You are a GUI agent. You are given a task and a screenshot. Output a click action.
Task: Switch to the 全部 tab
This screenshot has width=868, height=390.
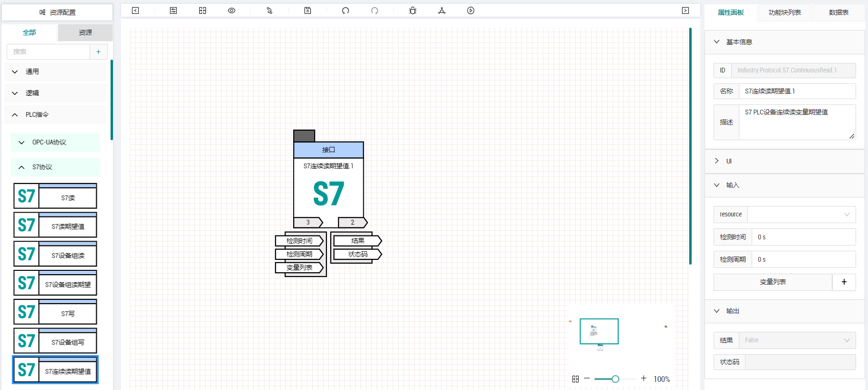point(30,32)
